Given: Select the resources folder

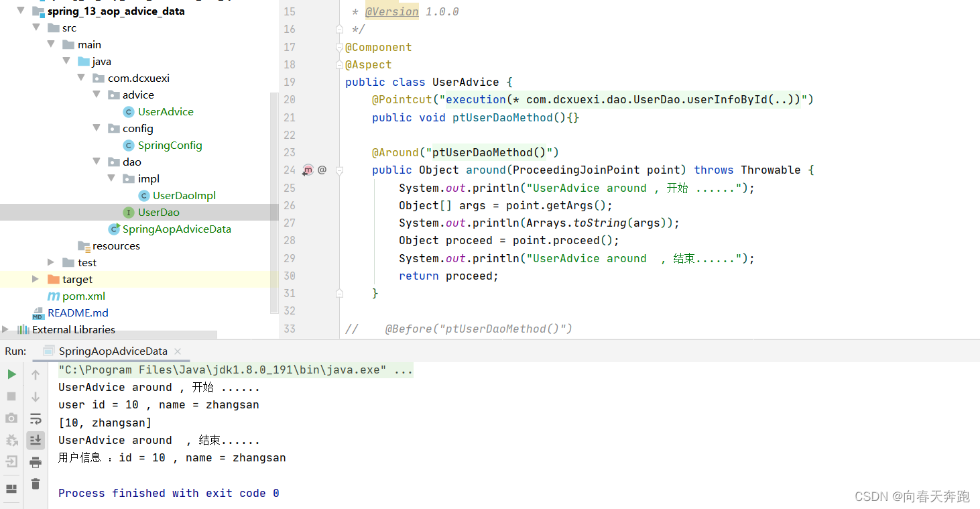Looking at the screenshot, I should coord(116,245).
